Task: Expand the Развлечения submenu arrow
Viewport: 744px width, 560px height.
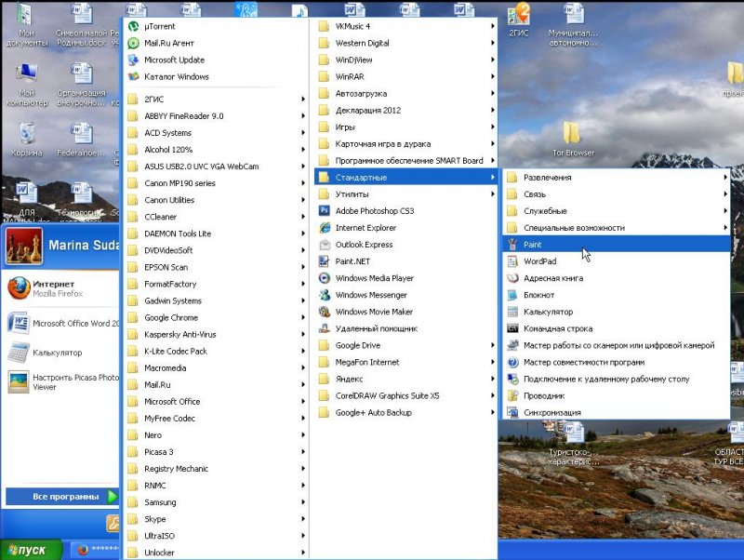Action: [x=725, y=178]
